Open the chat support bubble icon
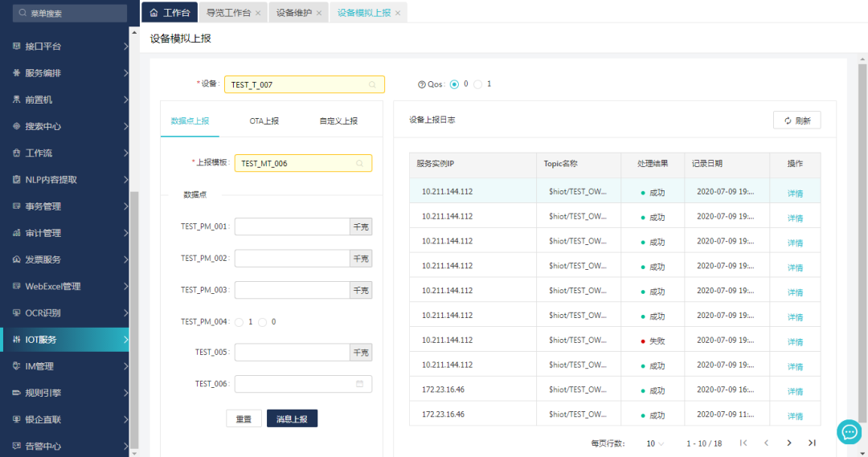Viewport: 868px width, 457px height. 849,432
